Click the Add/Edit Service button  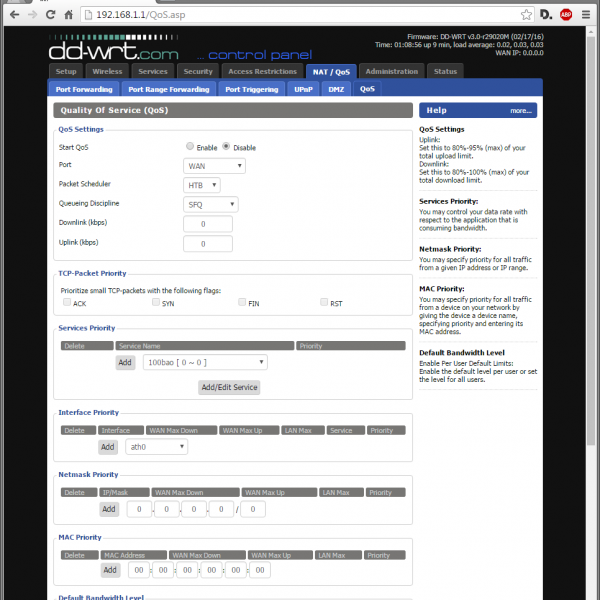coord(229,387)
